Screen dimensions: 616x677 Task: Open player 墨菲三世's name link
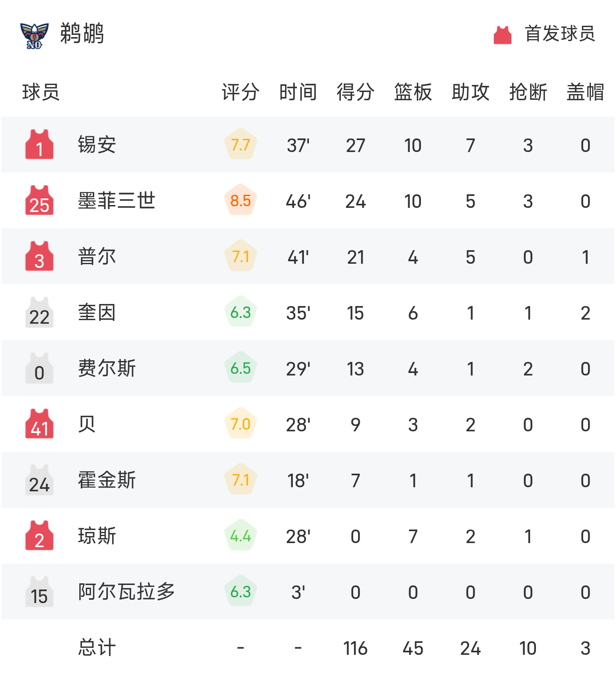pyautogui.click(x=116, y=201)
